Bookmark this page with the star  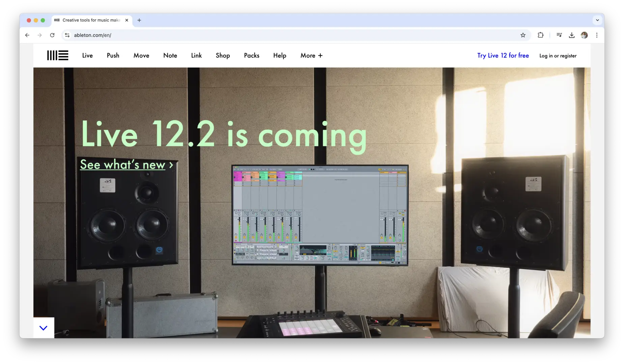[x=523, y=35]
